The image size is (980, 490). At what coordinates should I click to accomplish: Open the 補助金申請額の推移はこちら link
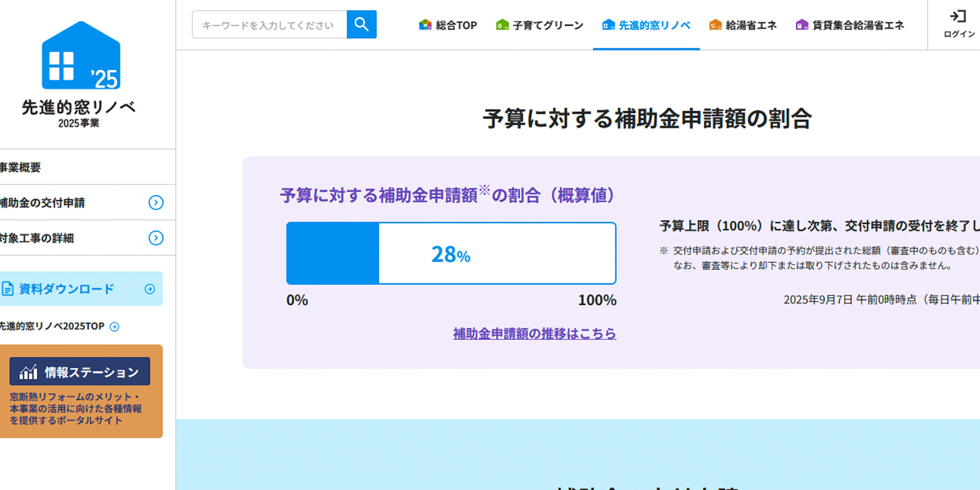tap(534, 334)
